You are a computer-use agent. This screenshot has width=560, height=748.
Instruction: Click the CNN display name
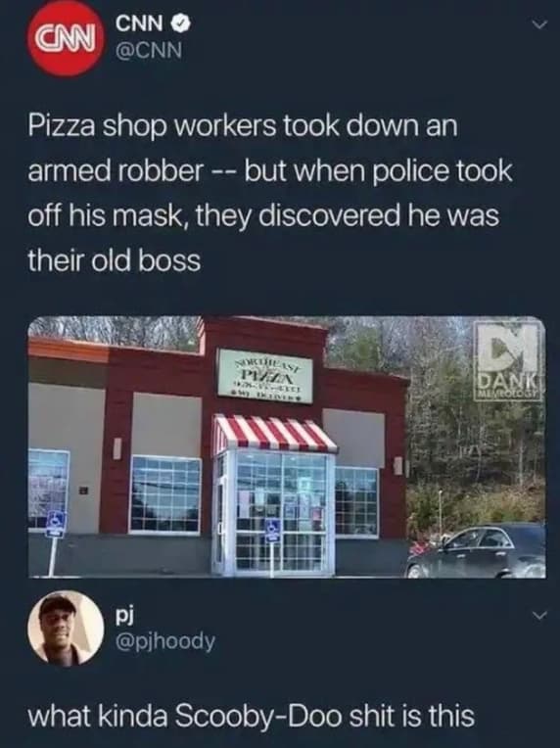142,23
